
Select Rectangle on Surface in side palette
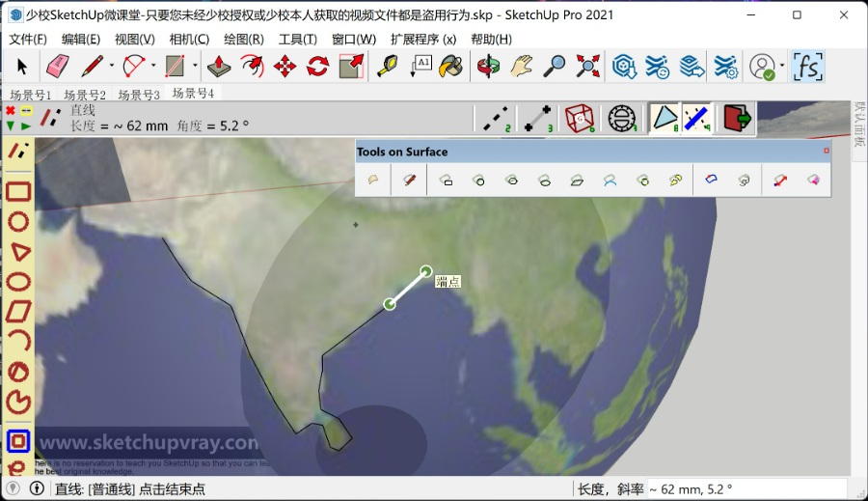pos(18,191)
